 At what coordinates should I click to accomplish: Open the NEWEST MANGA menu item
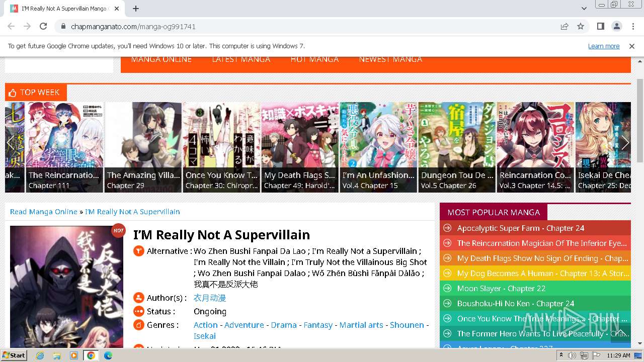pos(390,59)
